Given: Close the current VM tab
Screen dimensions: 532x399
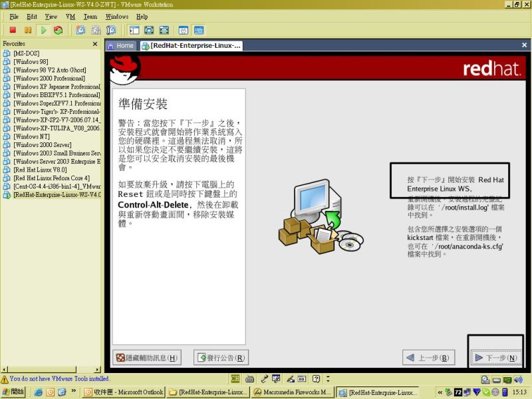Looking at the screenshot, I should [524, 45].
